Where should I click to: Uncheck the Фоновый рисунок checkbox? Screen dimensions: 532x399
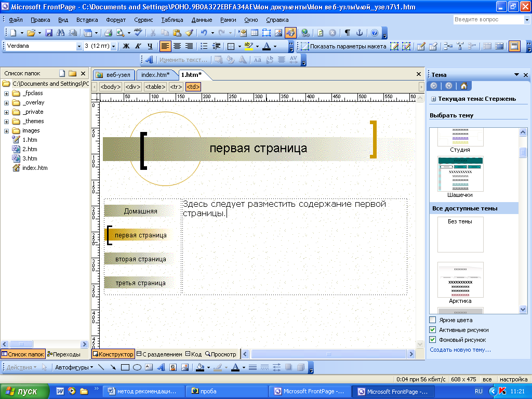[x=433, y=339]
